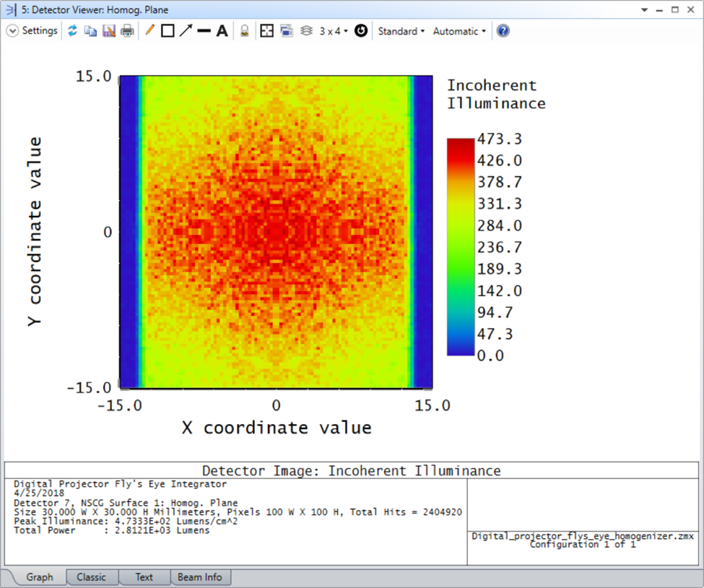Open the Automatic scale dropdown
This screenshot has width=704, height=588.
click(459, 30)
